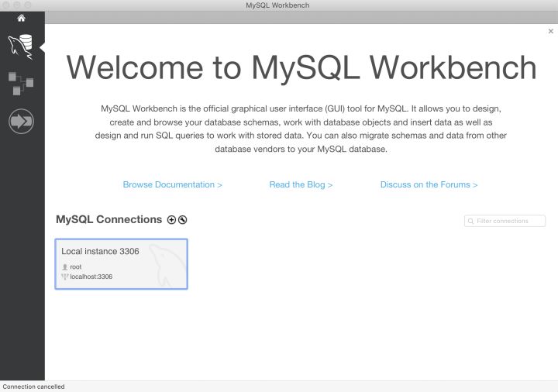The width and height of the screenshot is (558, 392).
Task: Click the MySQL Connections heading
Action: 109,219
